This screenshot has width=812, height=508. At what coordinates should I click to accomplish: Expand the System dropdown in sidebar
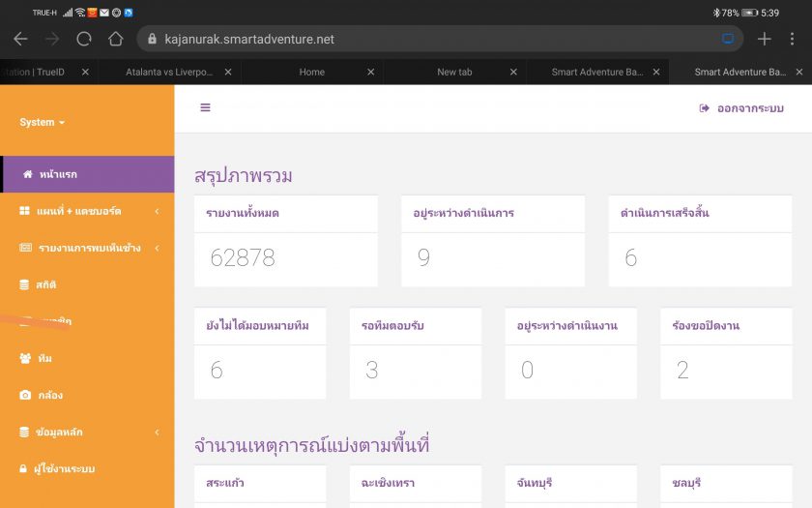pos(43,122)
